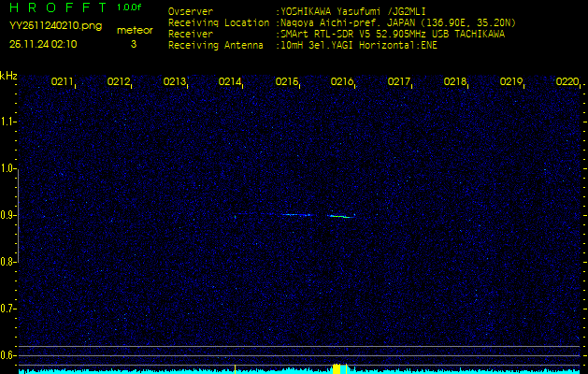Select the Receiving Antenna info line

[303, 43]
